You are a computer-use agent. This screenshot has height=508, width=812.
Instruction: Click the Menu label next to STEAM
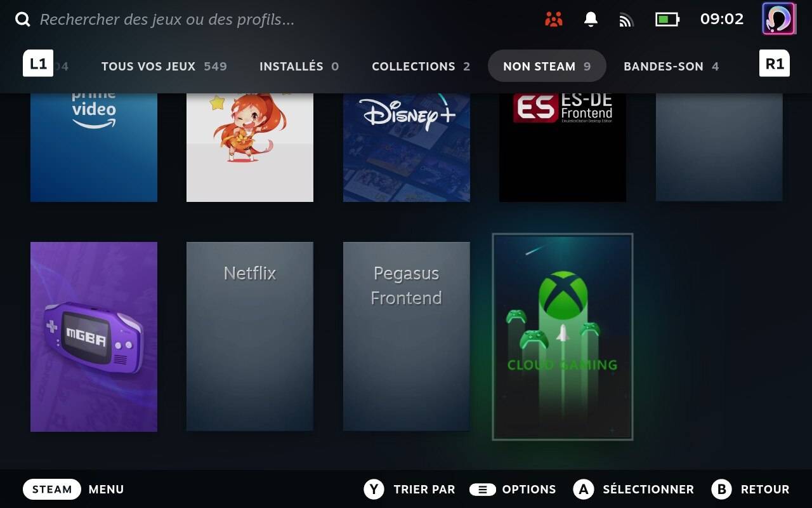coord(106,490)
